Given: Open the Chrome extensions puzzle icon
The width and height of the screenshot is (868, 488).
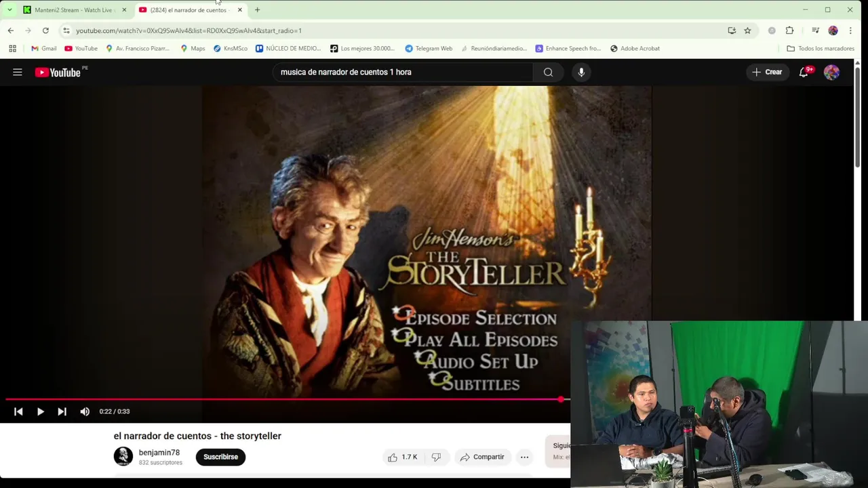Looking at the screenshot, I should click(x=789, y=30).
